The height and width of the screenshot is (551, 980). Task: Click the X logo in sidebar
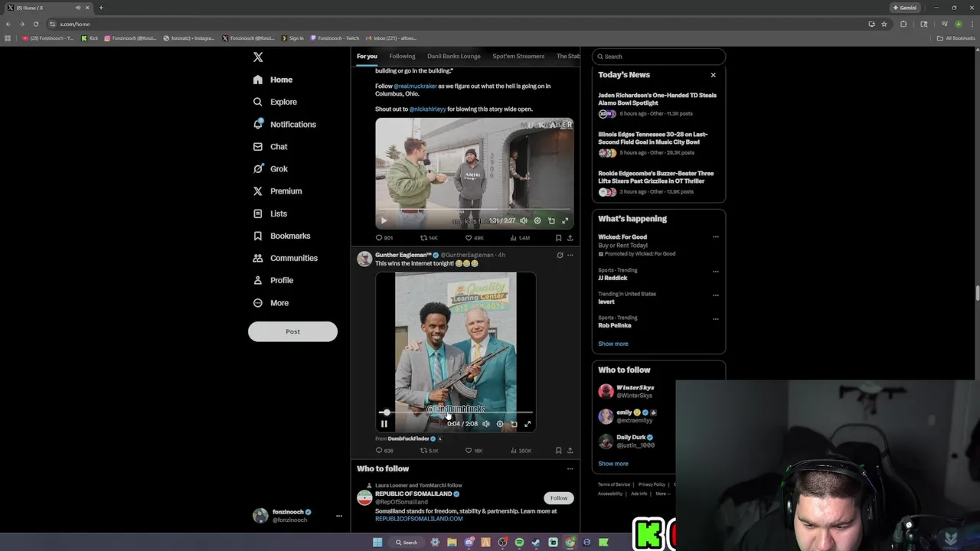click(x=258, y=57)
